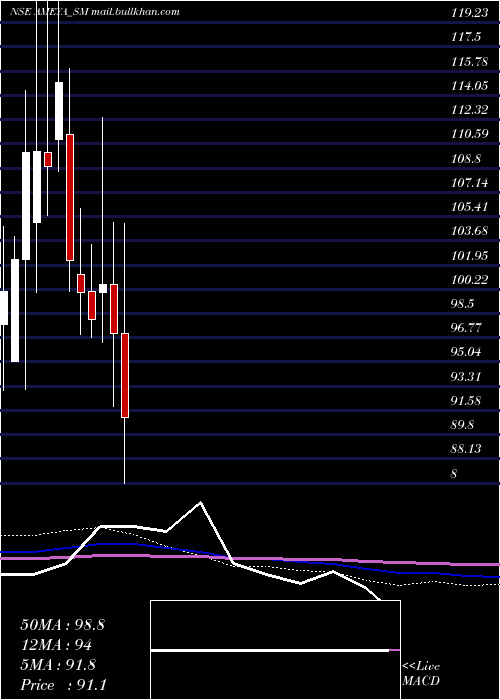Select the 107.14 price level label

click(469, 182)
